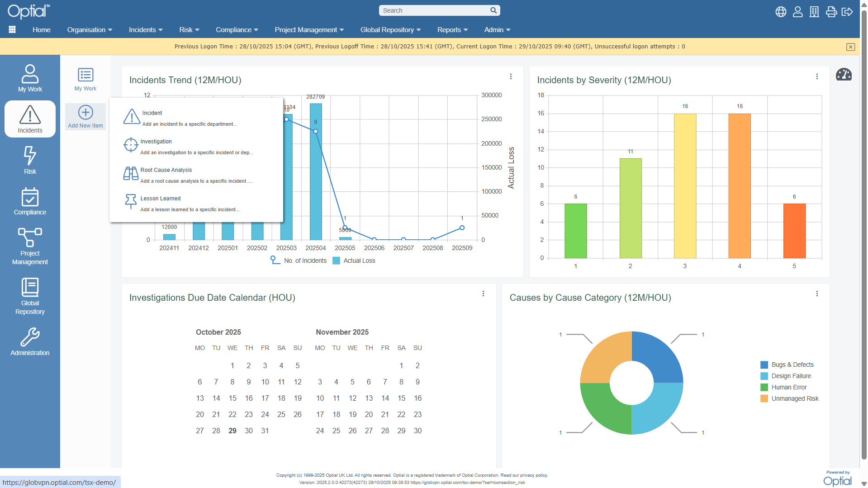Select 'Investigation' from the Add New Item popup
Screen dimensions: 868x488
[156, 142]
